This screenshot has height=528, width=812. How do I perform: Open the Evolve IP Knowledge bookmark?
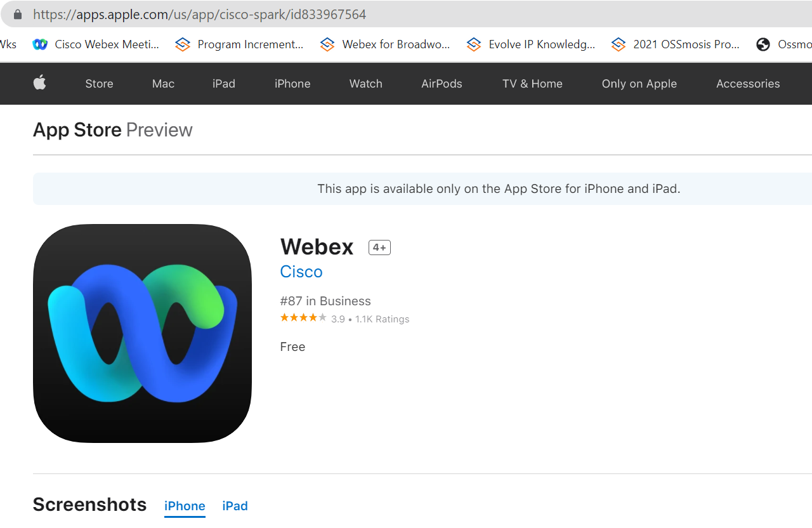(x=531, y=44)
